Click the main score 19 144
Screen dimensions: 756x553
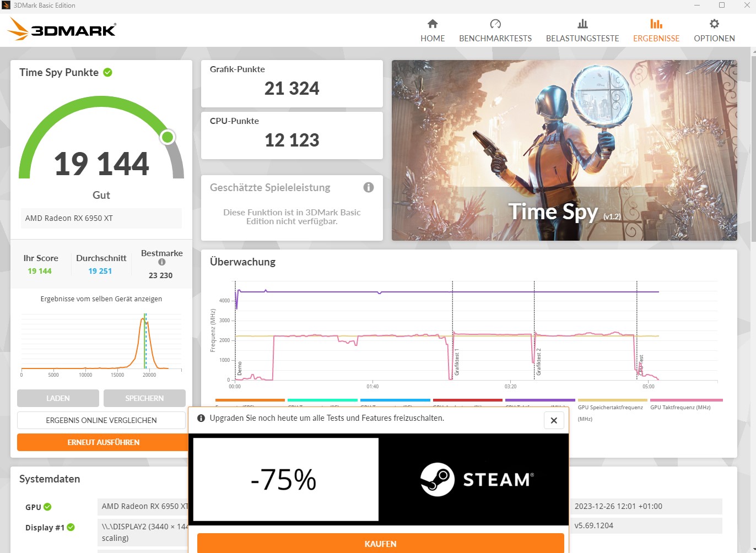[101, 164]
